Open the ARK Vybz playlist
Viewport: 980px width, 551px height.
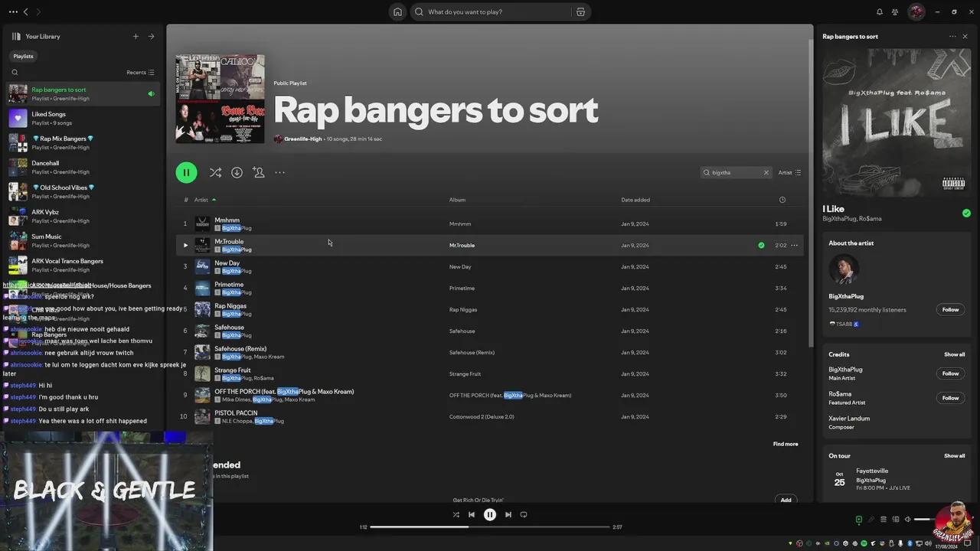click(x=83, y=216)
